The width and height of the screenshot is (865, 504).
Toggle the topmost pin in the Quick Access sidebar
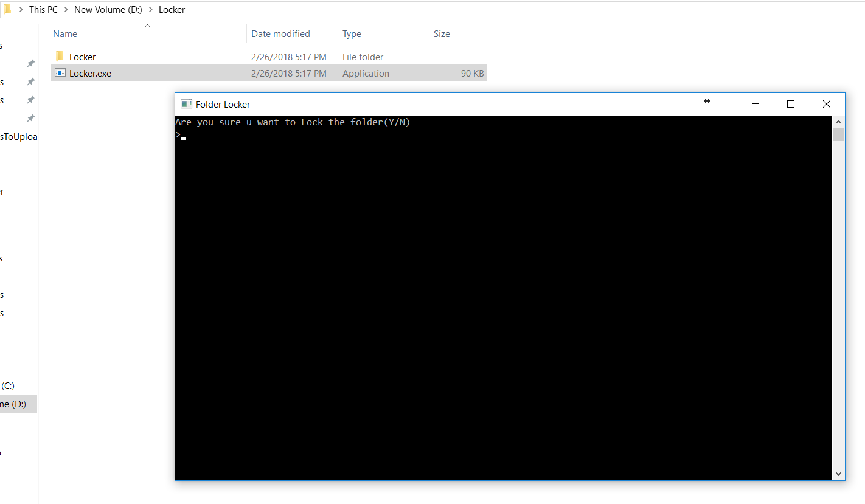click(x=30, y=63)
